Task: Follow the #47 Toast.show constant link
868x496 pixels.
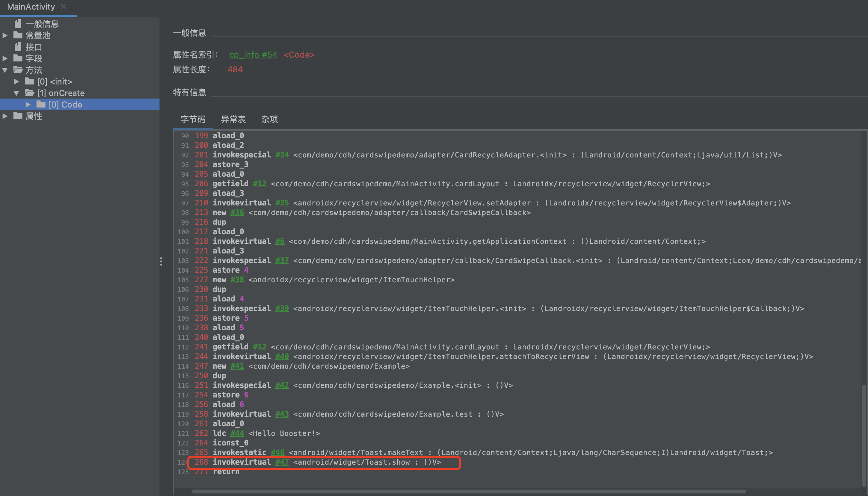Action: (x=282, y=462)
